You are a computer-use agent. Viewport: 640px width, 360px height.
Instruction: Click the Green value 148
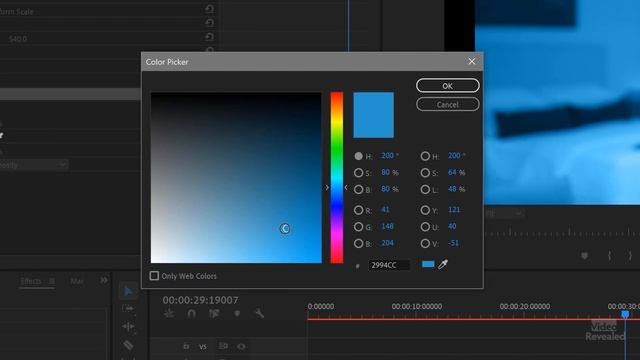[x=387, y=226]
